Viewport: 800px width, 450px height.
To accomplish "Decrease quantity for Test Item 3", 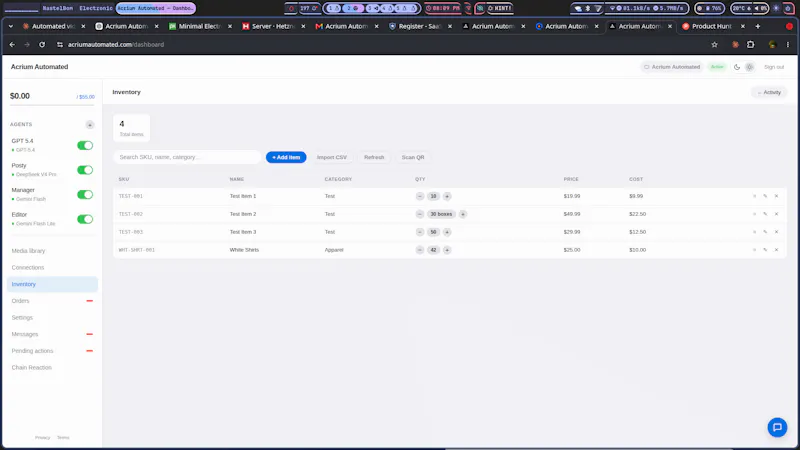I will pos(420,232).
